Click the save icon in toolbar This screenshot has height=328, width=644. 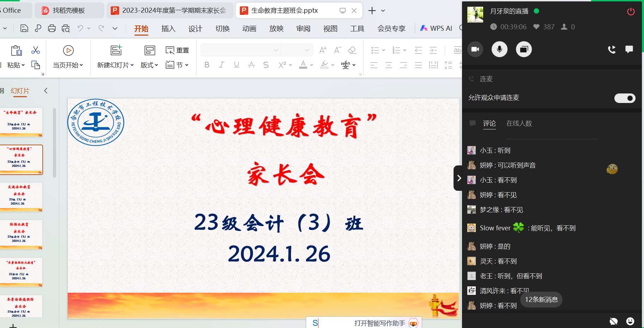click(x=24, y=29)
